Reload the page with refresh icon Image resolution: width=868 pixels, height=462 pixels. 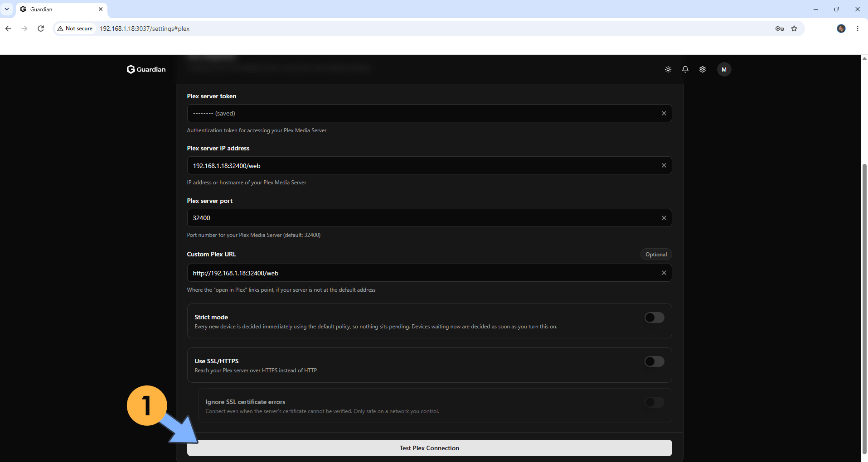(x=41, y=29)
